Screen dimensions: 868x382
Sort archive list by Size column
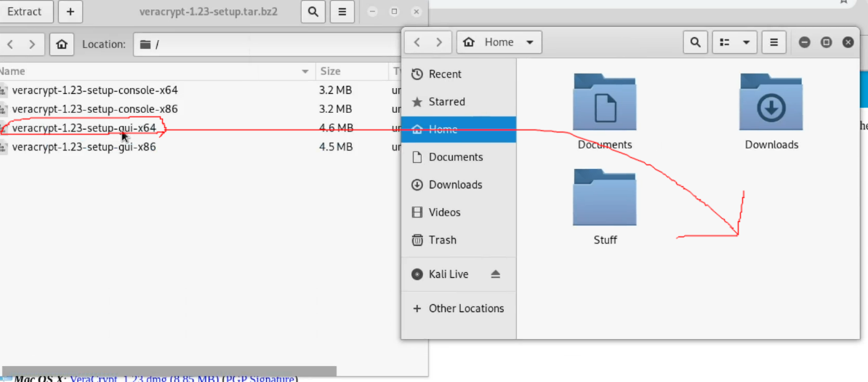click(352, 71)
